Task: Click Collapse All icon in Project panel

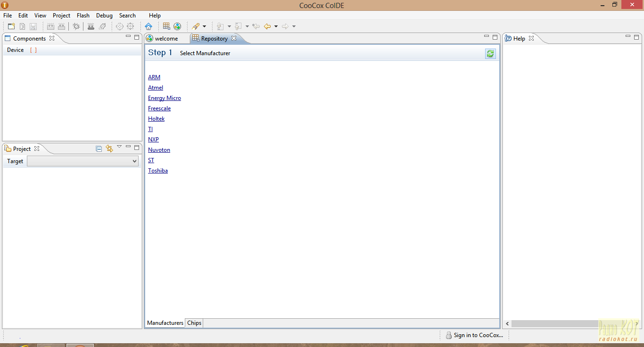Action: (99, 149)
